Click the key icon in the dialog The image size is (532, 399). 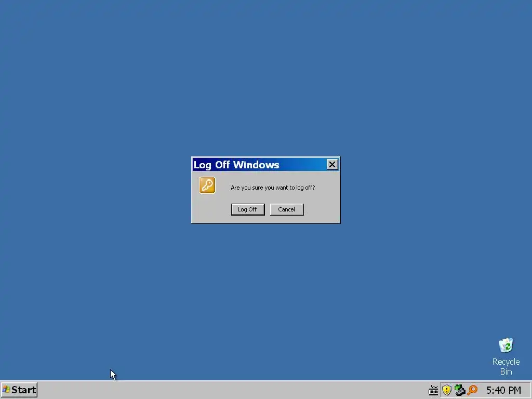coord(207,185)
